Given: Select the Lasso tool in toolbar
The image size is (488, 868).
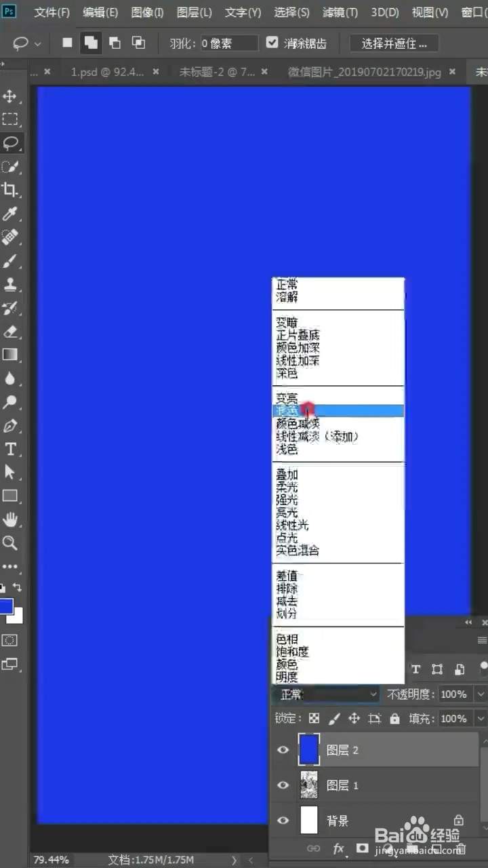Looking at the screenshot, I should tap(10, 142).
